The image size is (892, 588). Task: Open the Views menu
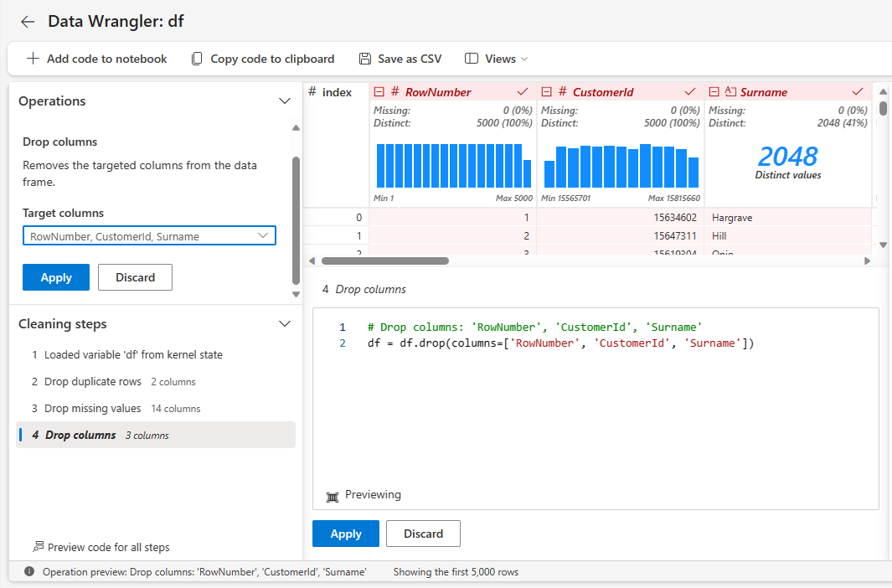click(x=497, y=59)
